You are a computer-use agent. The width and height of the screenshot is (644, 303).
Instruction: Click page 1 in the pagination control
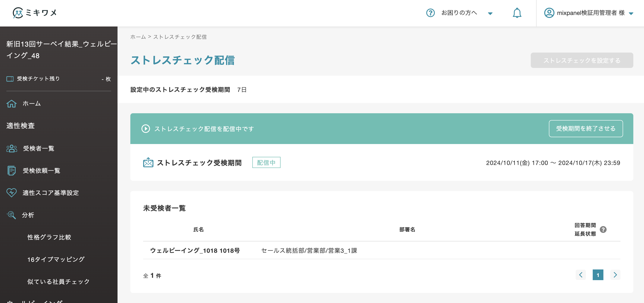tap(598, 275)
